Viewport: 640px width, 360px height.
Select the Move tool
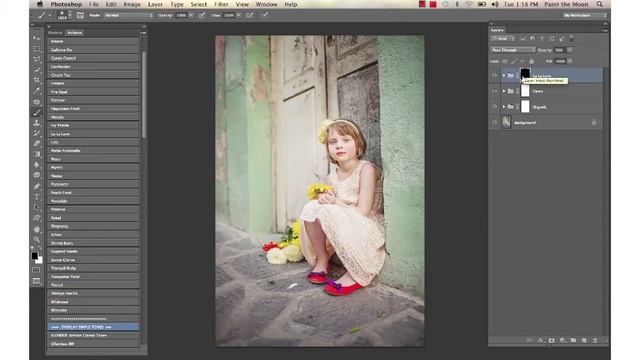pos(37,38)
